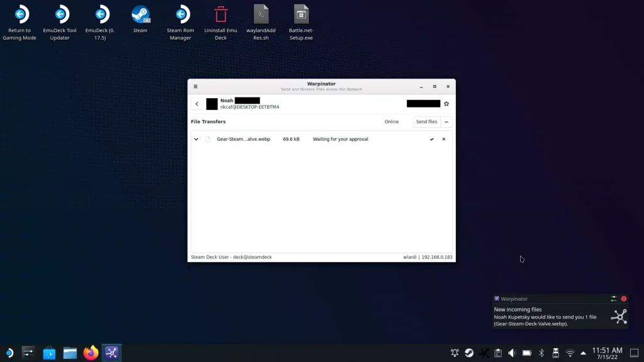Open notification settings in Warpinator popup
This screenshot has width=644, height=362.
[x=614, y=299]
